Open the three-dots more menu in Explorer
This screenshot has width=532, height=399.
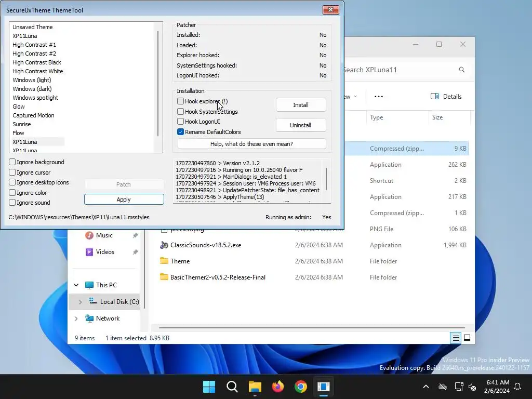click(379, 97)
